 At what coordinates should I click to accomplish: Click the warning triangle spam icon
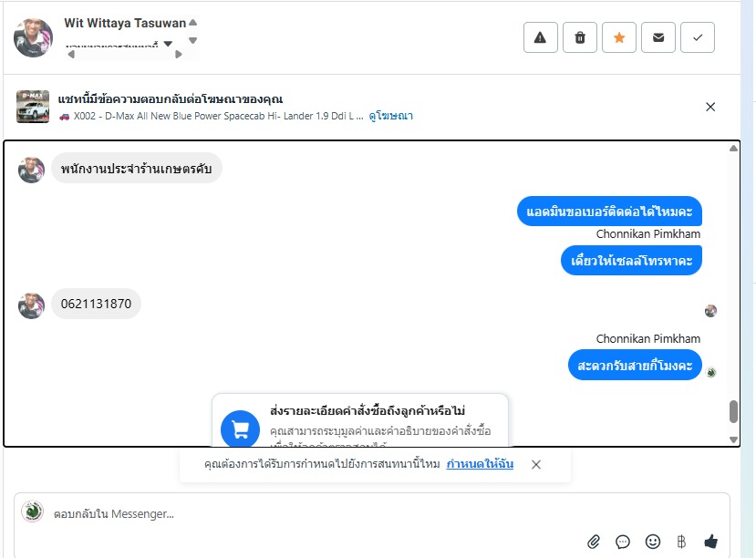point(541,37)
